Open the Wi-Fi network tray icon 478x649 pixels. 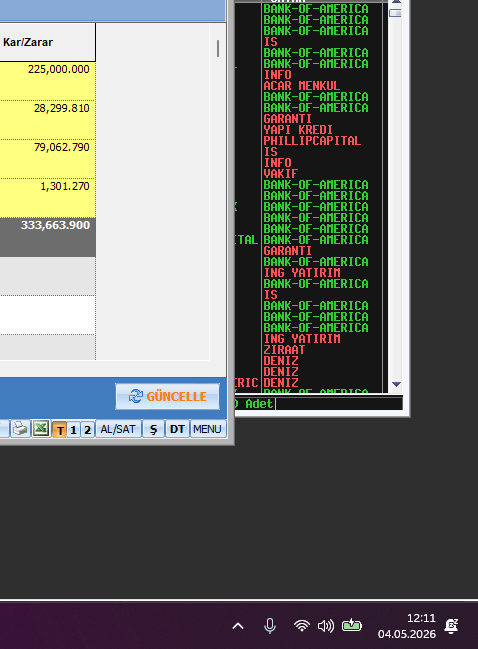tap(302, 625)
